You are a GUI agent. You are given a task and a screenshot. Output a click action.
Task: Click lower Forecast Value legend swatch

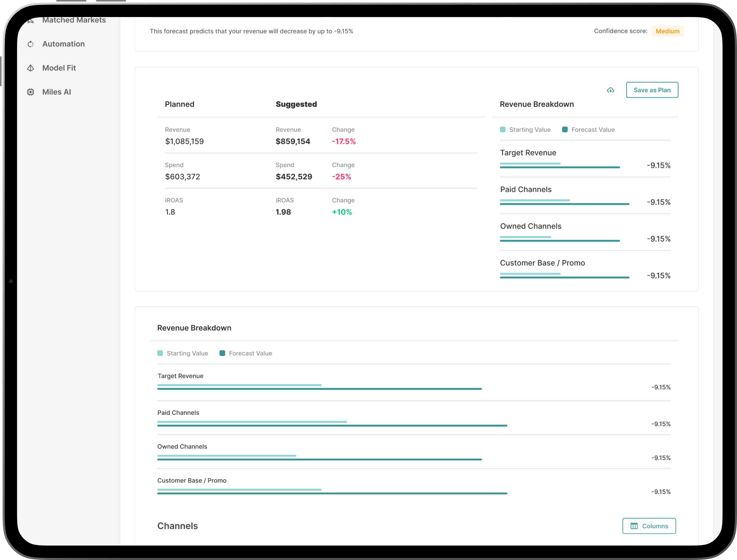point(222,353)
